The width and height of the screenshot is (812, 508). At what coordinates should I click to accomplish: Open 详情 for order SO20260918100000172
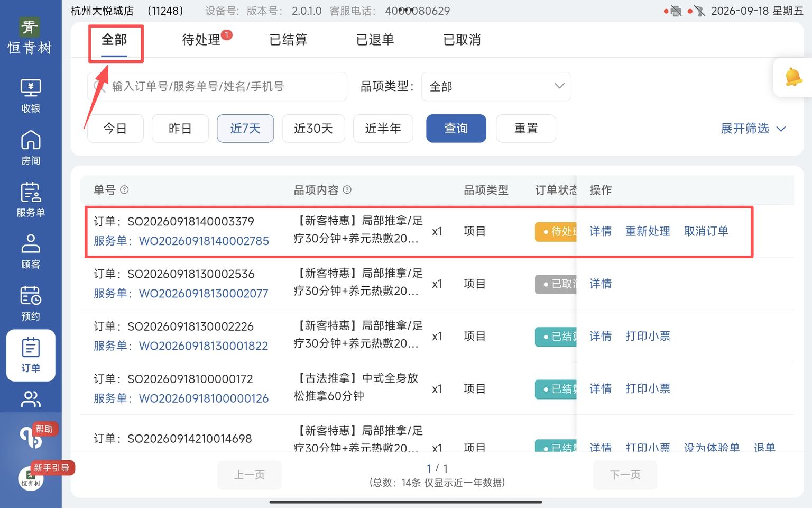pyautogui.click(x=601, y=388)
